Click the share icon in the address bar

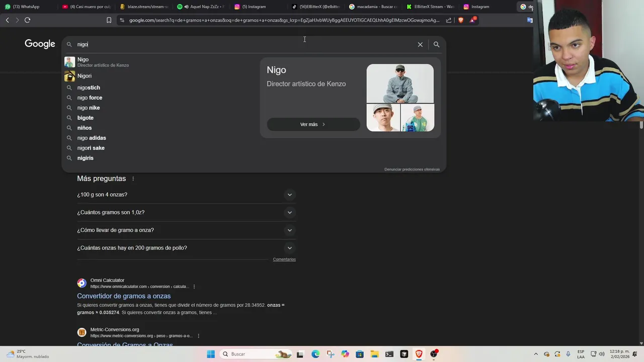(x=449, y=20)
